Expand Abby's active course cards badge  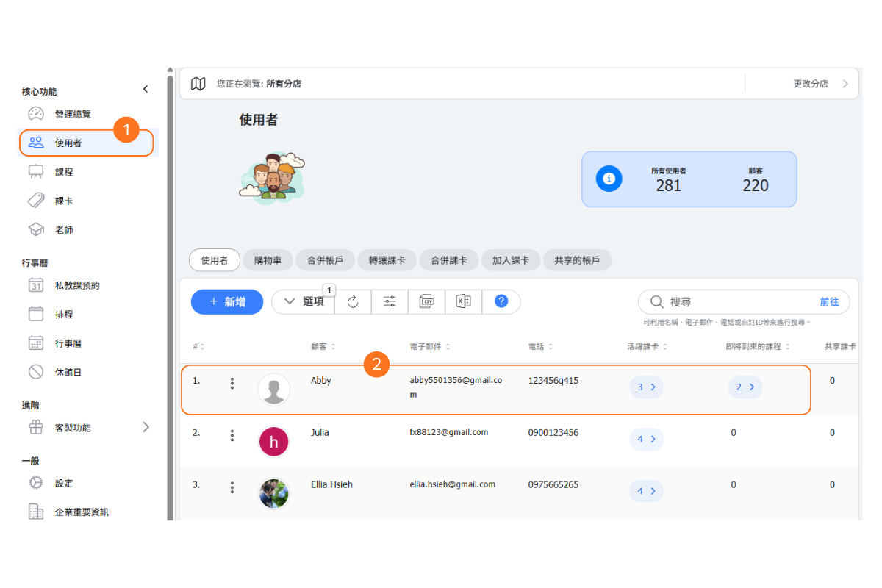pos(646,387)
